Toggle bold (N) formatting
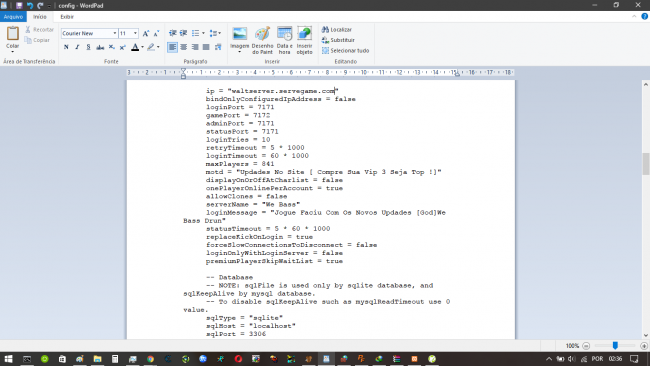650x366 pixels. click(x=66, y=47)
